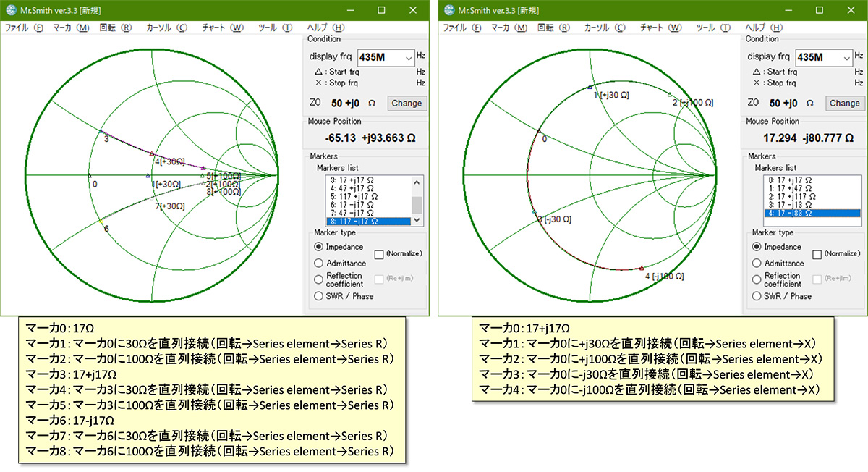Select Admittance marker type in right window
Screen dimensions: 868x472
pyautogui.click(x=757, y=264)
